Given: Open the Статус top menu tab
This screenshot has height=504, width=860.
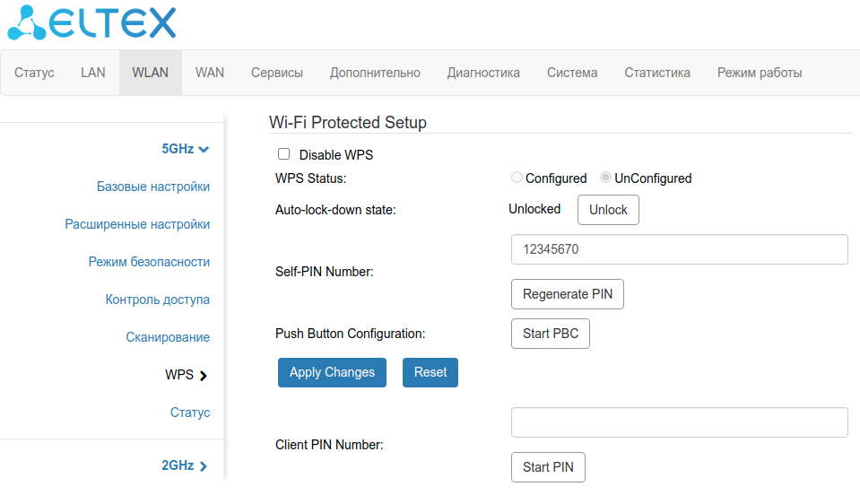Looking at the screenshot, I should click(34, 73).
